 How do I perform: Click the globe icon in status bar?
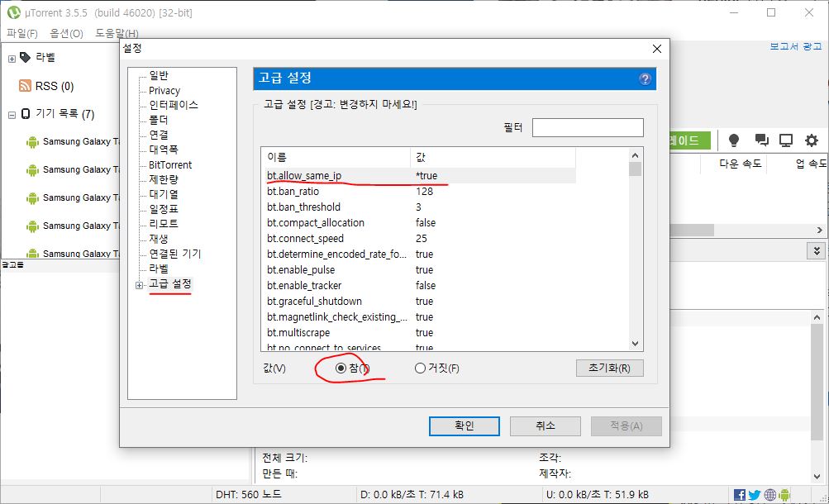769,494
